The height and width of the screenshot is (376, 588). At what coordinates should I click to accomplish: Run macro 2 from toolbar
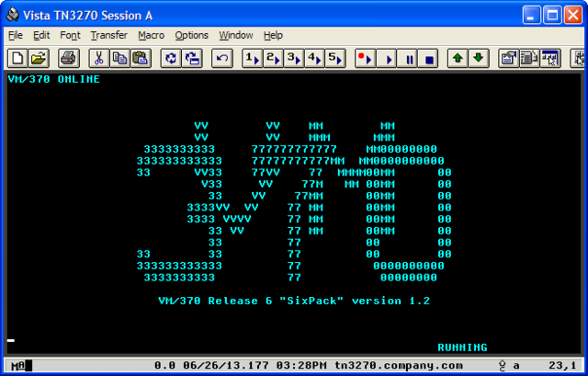coord(273,59)
